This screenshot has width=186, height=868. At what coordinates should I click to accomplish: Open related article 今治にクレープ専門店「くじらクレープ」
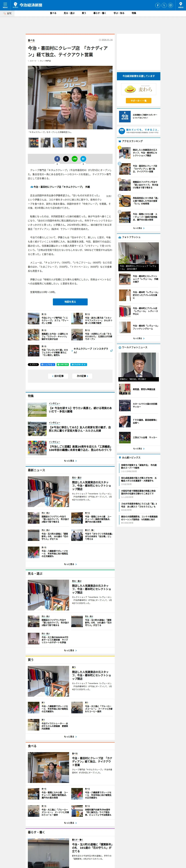[x=48, y=319]
